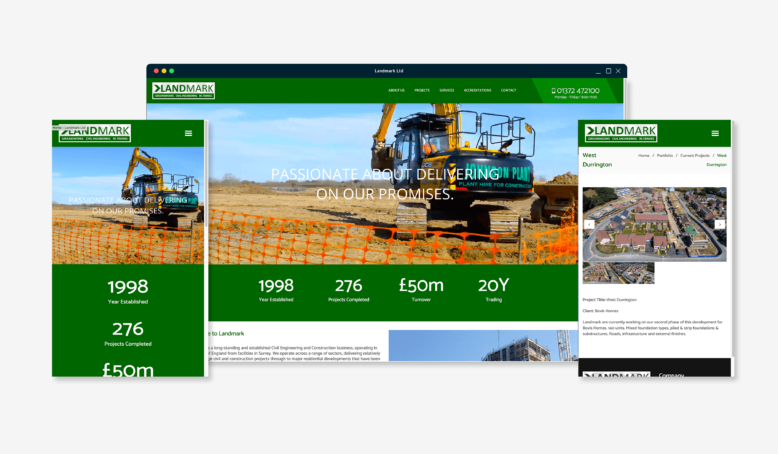The image size is (778, 454).
Task: Go to Current Projects in the breadcrumb
Action: click(695, 156)
